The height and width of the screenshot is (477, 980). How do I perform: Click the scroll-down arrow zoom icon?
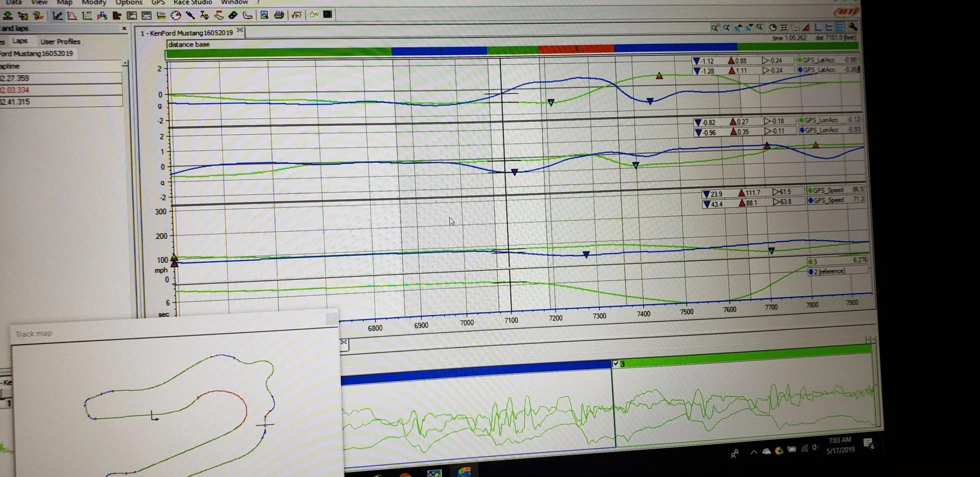(749, 27)
